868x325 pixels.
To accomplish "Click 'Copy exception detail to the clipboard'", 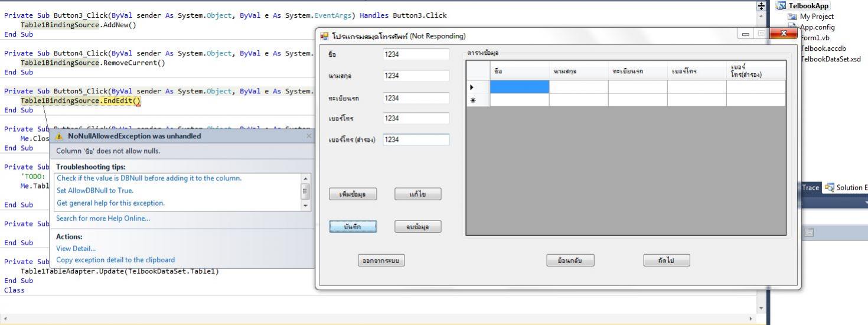I will (x=115, y=259).
